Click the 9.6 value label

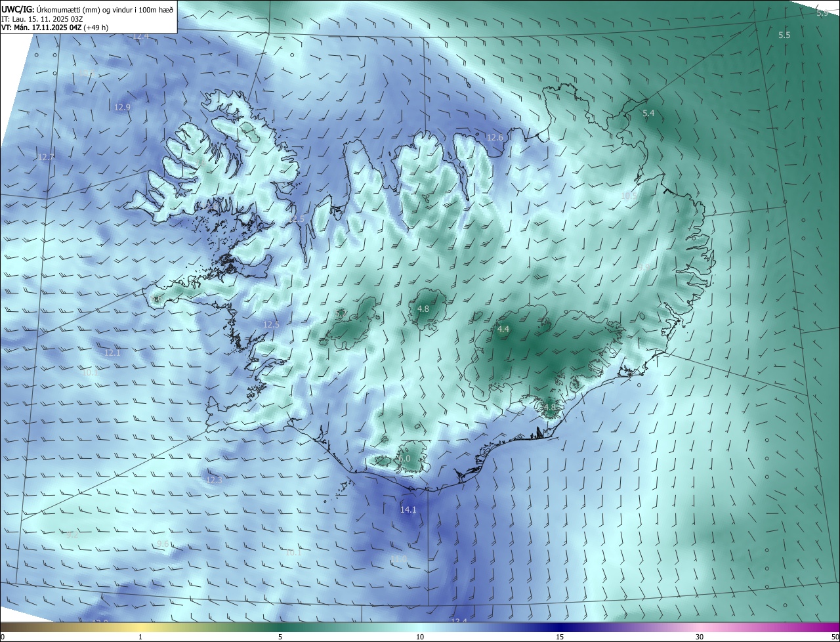point(163,544)
